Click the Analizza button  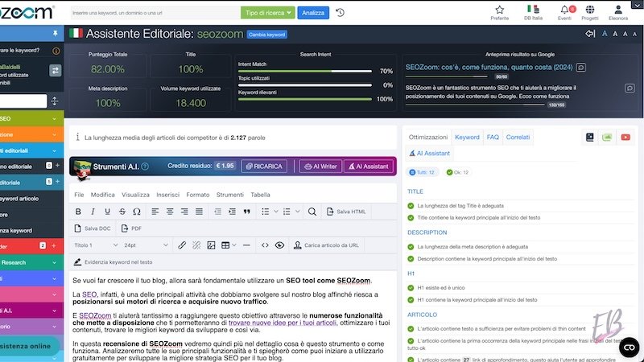tap(313, 13)
